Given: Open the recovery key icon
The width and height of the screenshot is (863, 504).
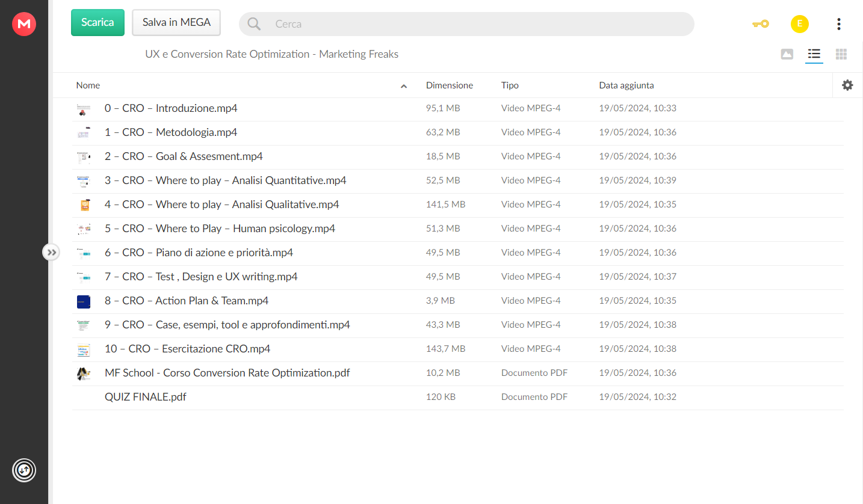Looking at the screenshot, I should [x=760, y=24].
